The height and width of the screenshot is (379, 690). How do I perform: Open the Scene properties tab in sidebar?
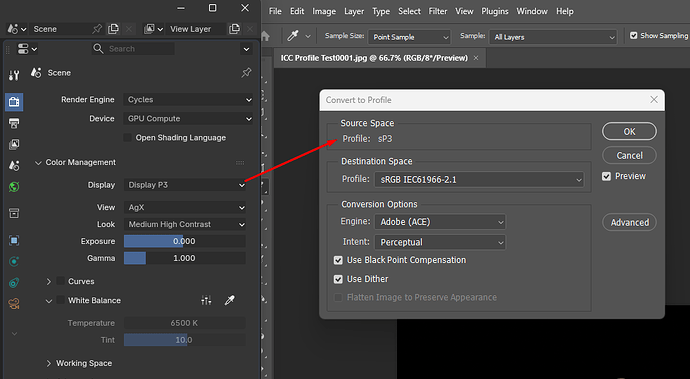click(14, 166)
